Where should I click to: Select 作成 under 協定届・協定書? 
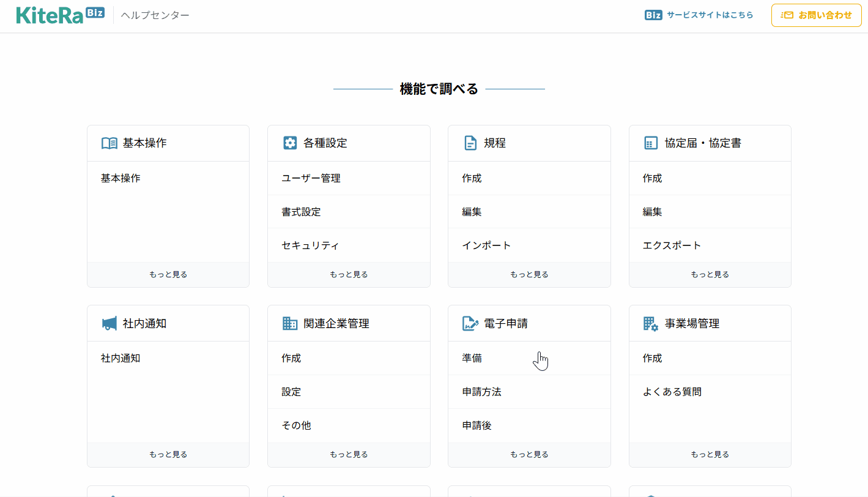pos(710,178)
